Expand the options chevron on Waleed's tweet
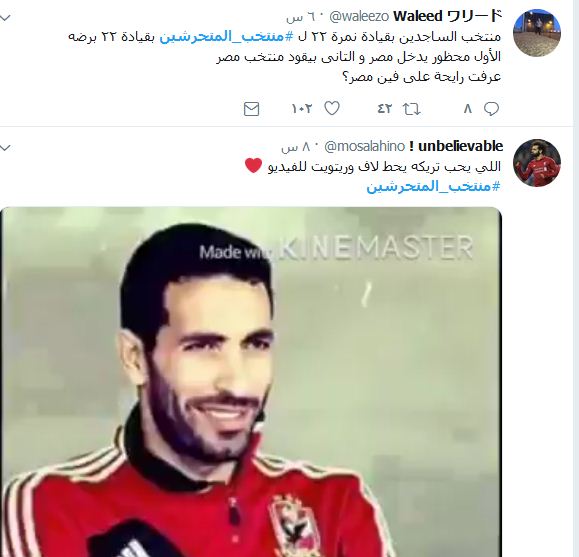Image resolution: width=579 pixels, height=557 pixels. coord(5,18)
